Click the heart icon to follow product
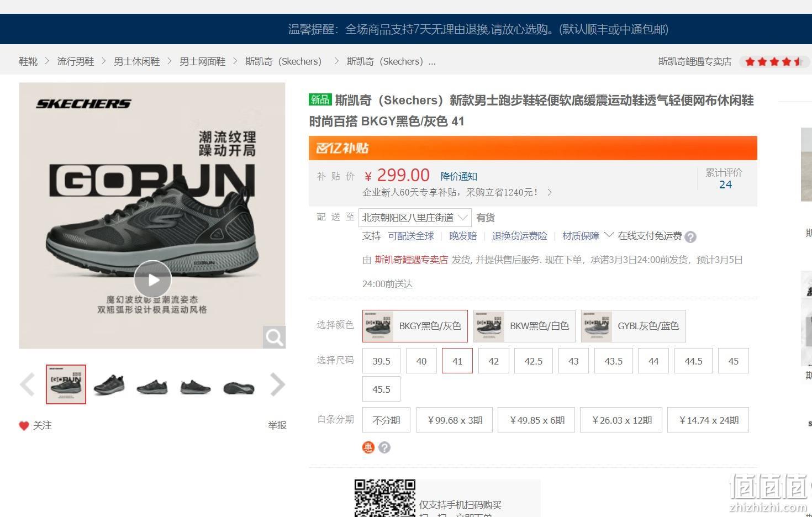 pyautogui.click(x=24, y=425)
